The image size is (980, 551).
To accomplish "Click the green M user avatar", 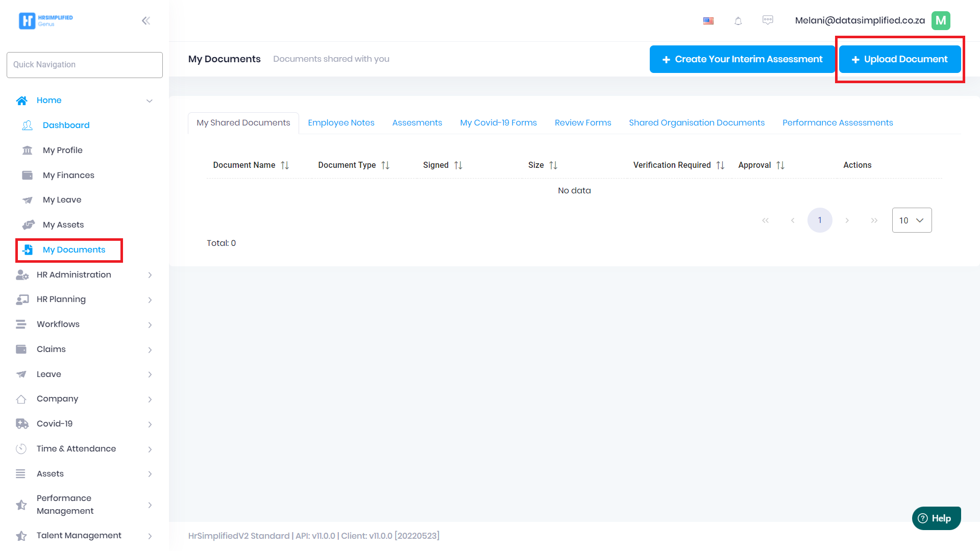I will click(940, 21).
